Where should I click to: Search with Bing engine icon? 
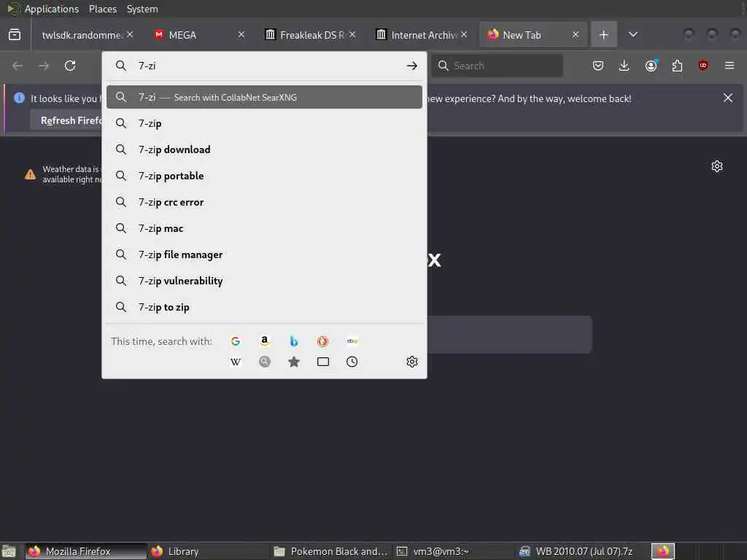coord(293,341)
